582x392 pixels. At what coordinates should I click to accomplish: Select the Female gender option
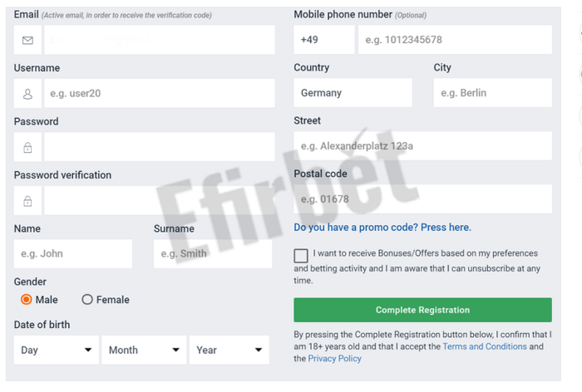click(87, 300)
